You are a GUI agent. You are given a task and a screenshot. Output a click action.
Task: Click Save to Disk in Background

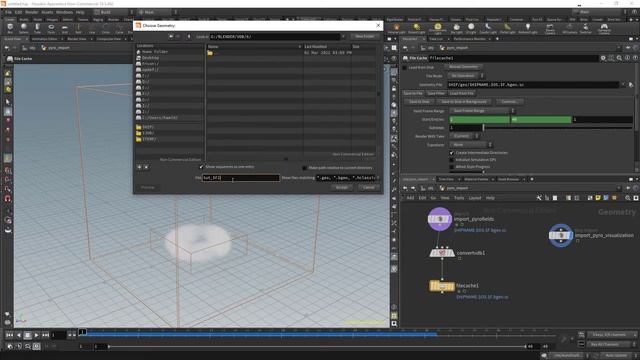click(x=464, y=102)
